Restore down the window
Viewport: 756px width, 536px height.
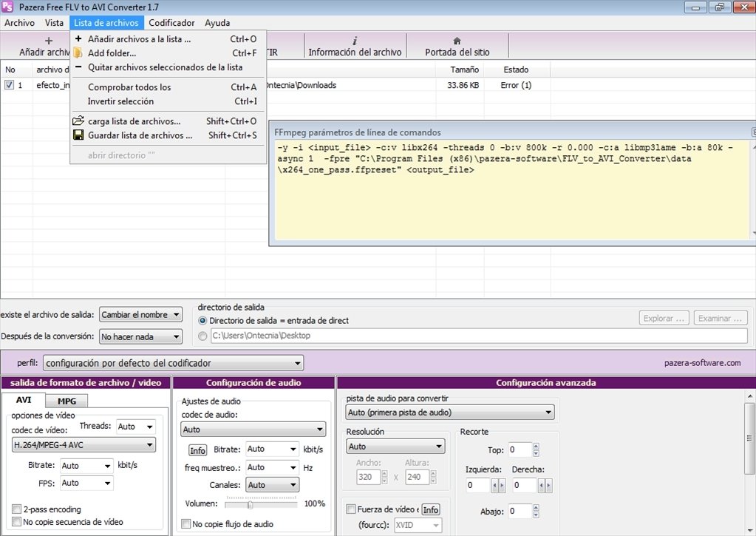click(719, 7)
